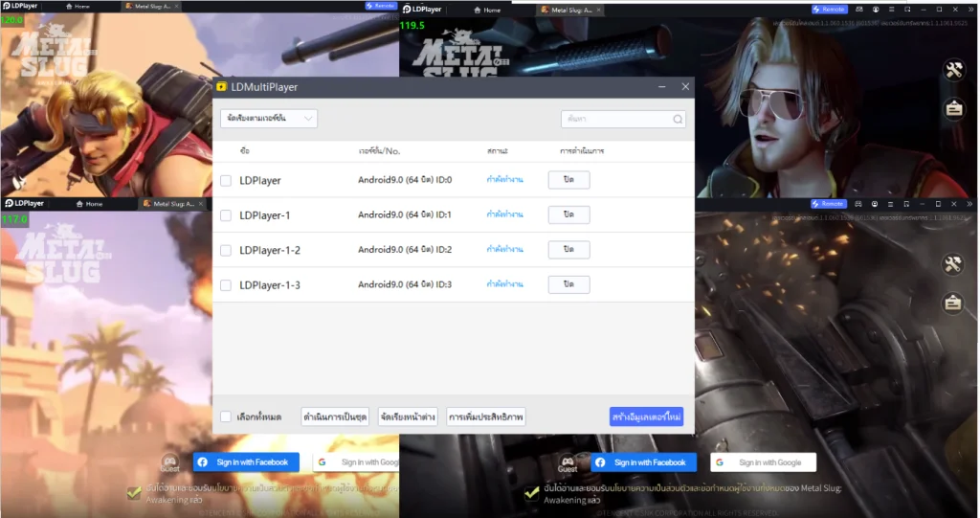The height and width of the screenshot is (518, 980).
Task: Click LDPlayer-1-2 instance name
Action: pos(269,250)
